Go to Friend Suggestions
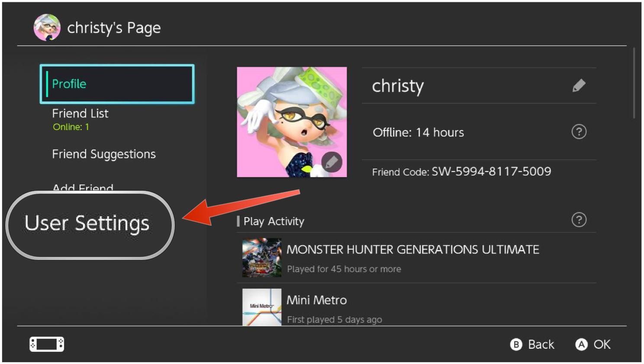The image size is (644, 364). [x=104, y=154]
